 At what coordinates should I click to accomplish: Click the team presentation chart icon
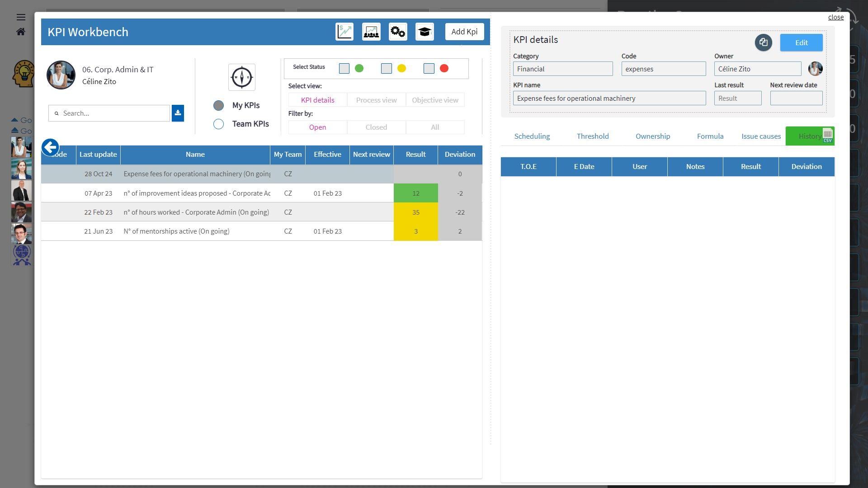coord(371,32)
